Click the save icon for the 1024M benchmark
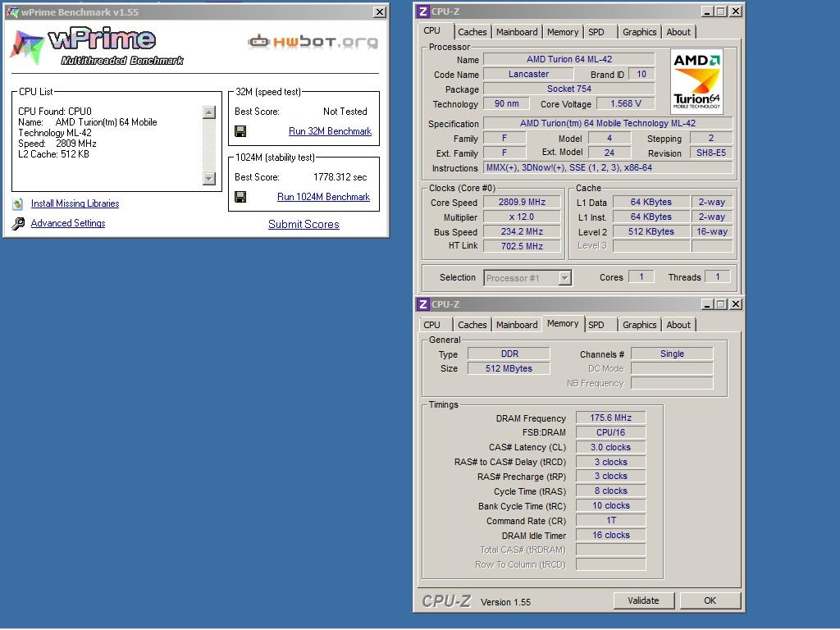 240,197
